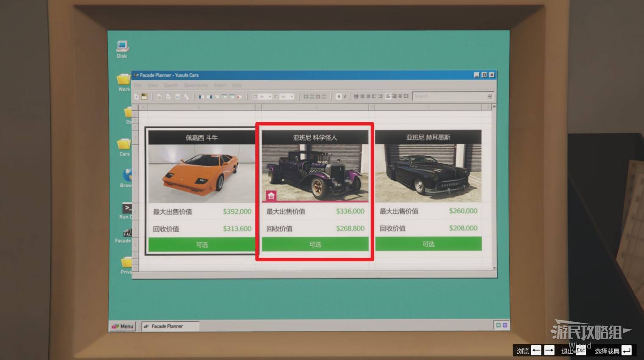Click 可选 button under 亚班尼 赫耳墨斯
This screenshot has height=360, width=644.
pos(428,244)
